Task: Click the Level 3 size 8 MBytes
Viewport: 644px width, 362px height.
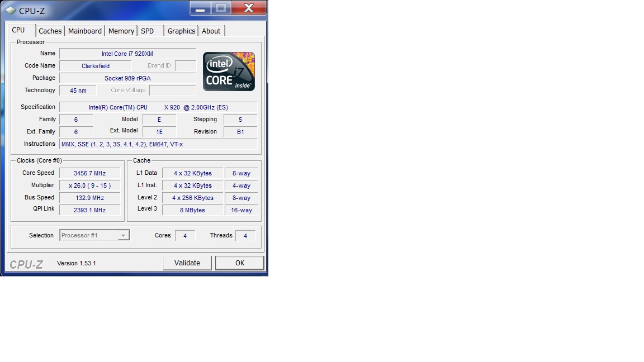Action: [x=193, y=211]
